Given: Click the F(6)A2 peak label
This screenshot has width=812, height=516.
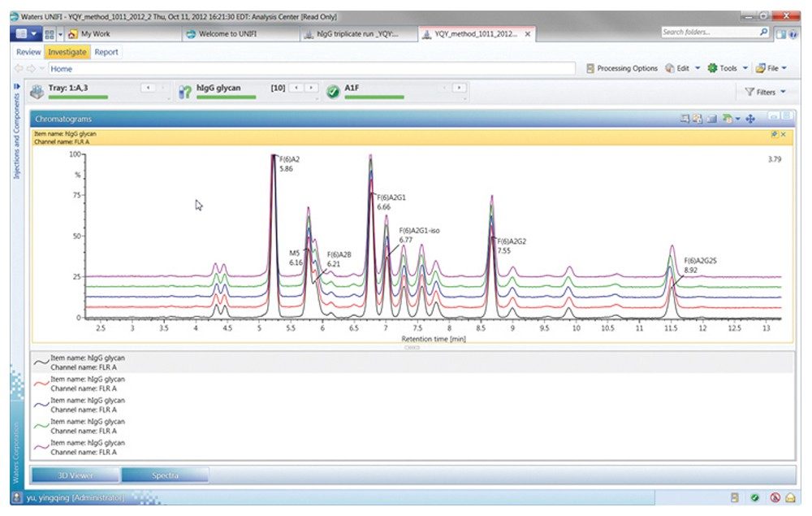Looking at the screenshot, I should pos(290,159).
